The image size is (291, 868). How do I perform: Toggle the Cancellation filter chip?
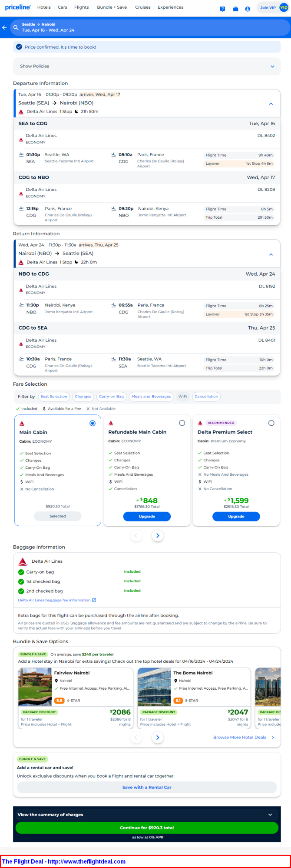206,397
